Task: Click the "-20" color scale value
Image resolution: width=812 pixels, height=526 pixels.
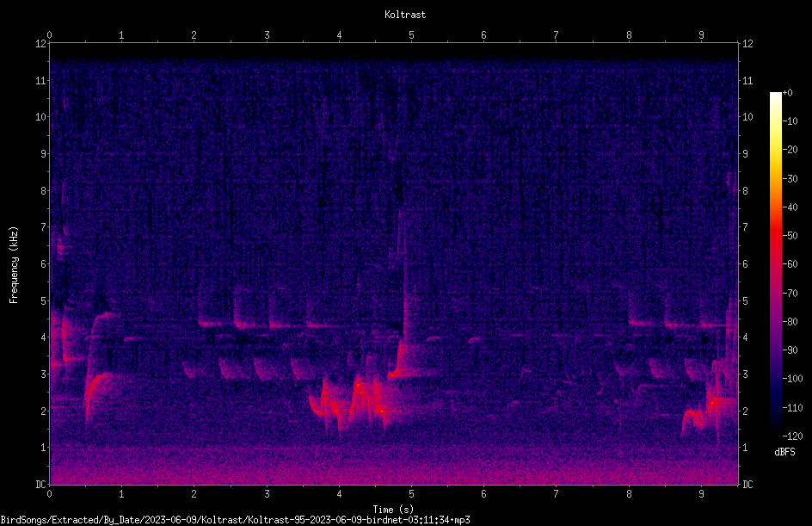Action: point(790,150)
